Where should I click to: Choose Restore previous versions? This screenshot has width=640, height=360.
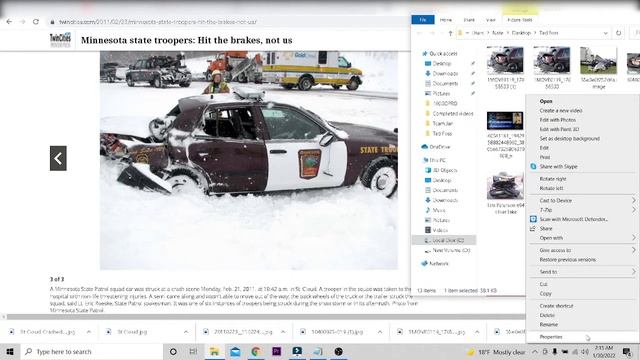[568, 260]
